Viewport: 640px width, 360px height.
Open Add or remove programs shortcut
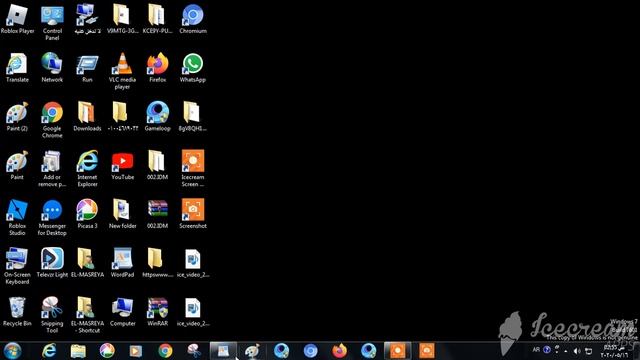(x=52, y=169)
